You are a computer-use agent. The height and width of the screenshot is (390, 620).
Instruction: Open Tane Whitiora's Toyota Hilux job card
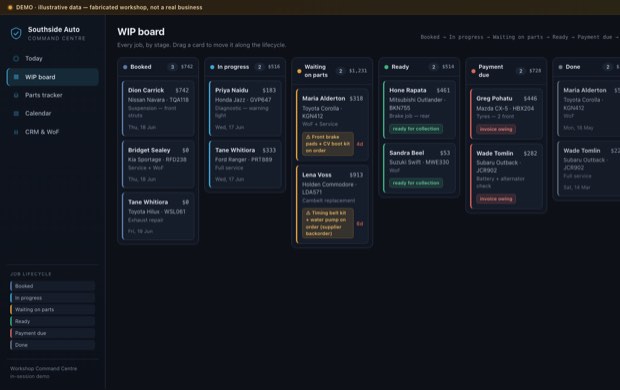(158, 216)
